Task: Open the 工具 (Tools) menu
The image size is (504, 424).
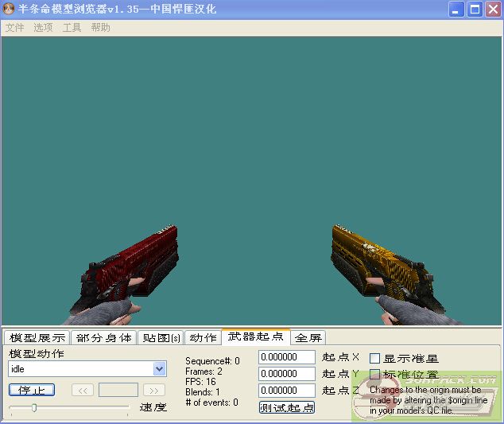Action: click(x=72, y=27)
